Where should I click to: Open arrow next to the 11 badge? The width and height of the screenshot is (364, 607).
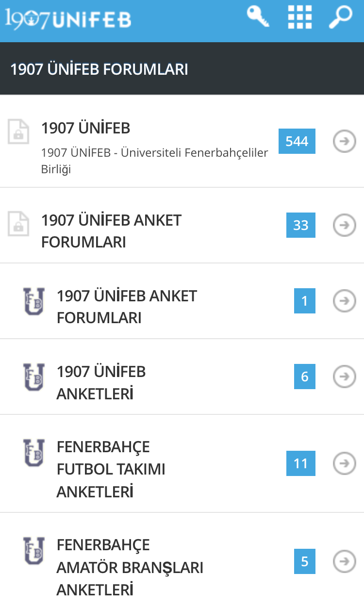pos(345,463)
